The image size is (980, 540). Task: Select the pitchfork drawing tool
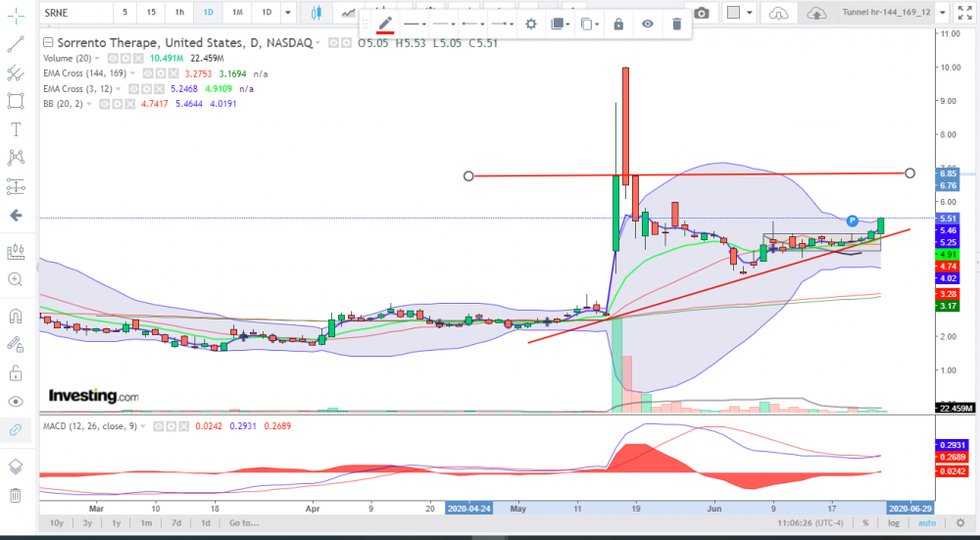(16, 73)
